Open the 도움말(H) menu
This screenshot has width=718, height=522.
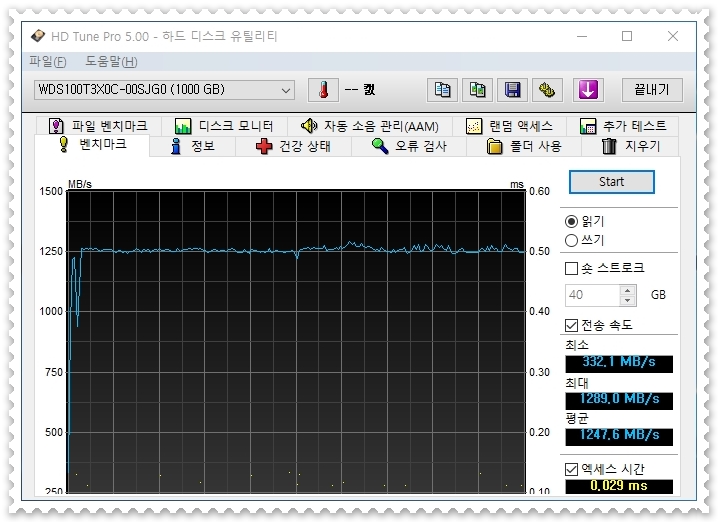pos(111,61)
